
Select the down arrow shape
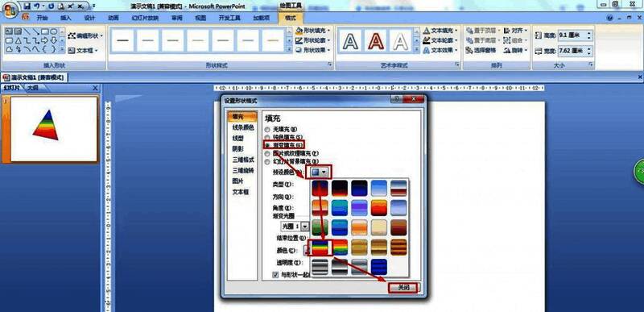(x=53, y=40)
